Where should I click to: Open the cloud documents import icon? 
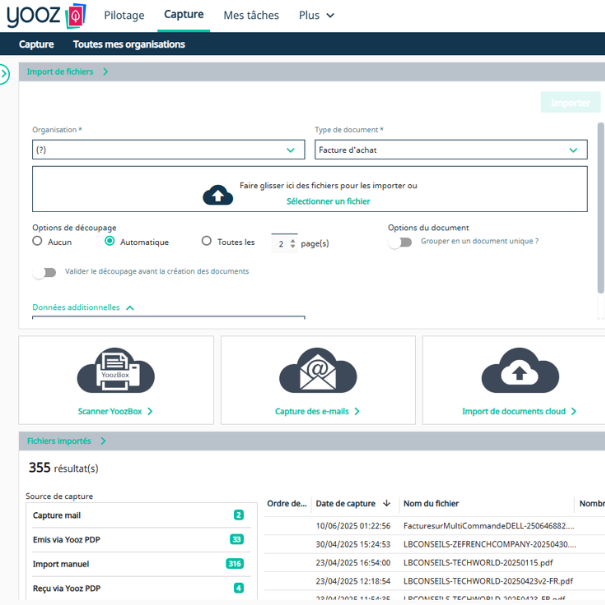pos(520,371)
